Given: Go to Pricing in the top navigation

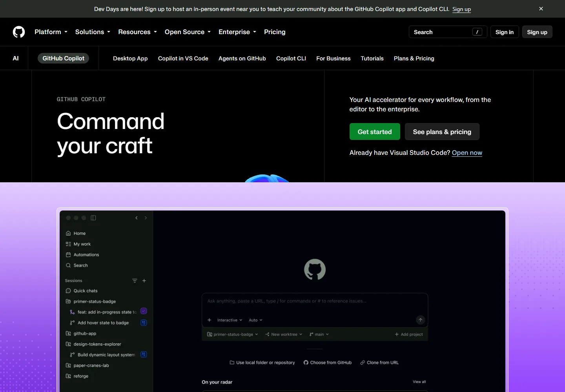Looking at the screenshot, I should click(x=275, y=32).
